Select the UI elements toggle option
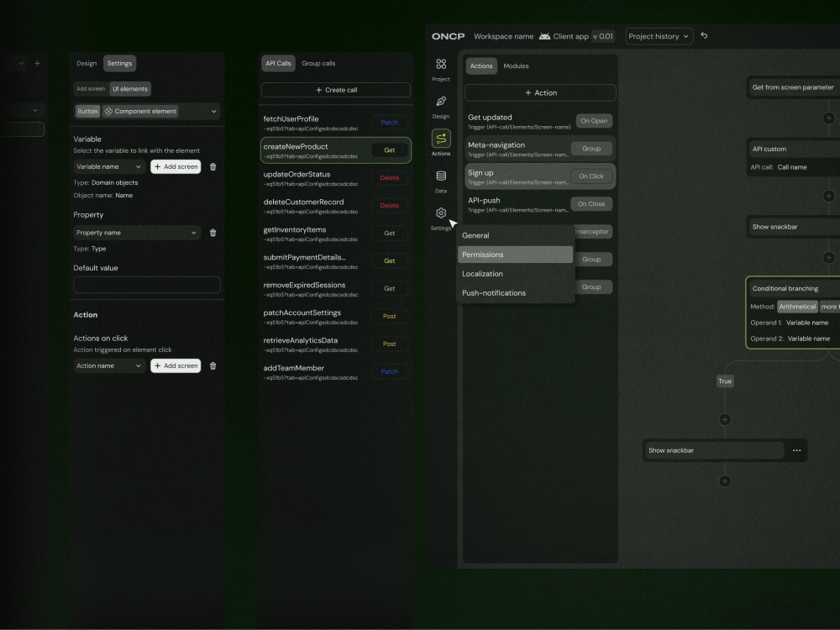 (x=130, y=89)
